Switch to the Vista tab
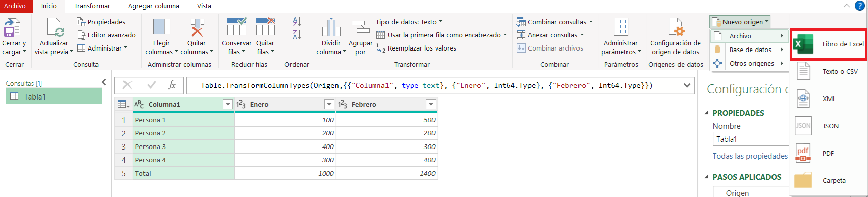This screenshot has height=197, width=868. coord(204,6)
